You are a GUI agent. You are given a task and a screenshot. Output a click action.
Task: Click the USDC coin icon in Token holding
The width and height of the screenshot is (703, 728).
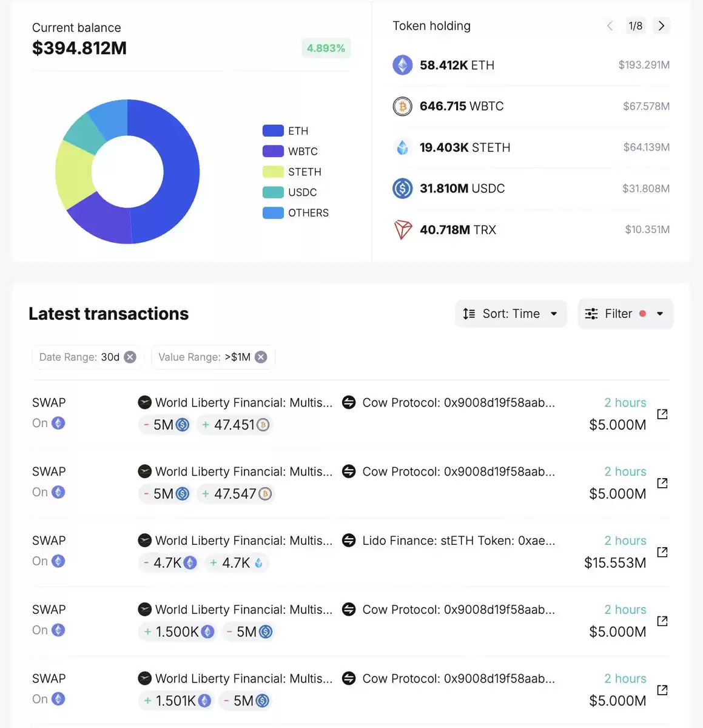[402, 189]
